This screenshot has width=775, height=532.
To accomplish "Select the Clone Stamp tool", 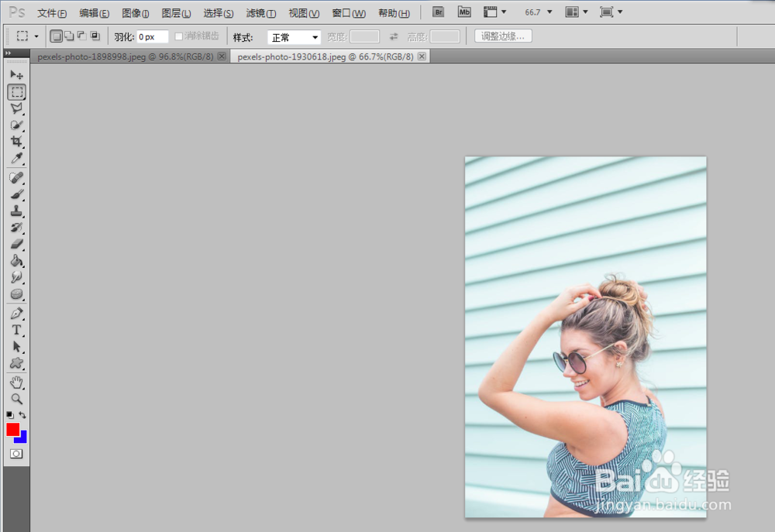I will pos(17,211).
